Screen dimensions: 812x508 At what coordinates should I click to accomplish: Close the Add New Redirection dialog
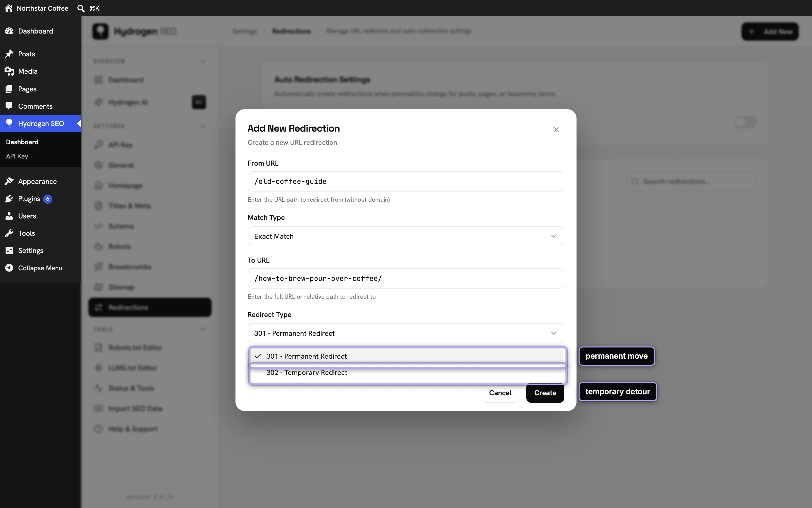556,130
